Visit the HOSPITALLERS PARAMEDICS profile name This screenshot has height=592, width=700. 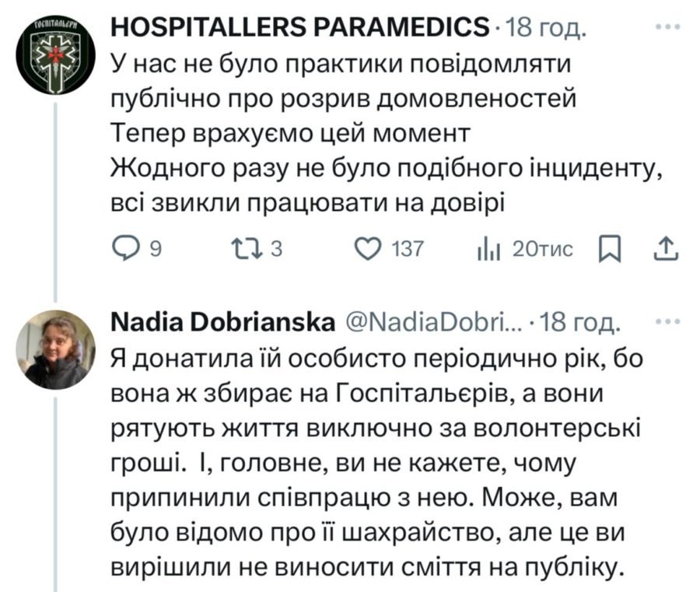coord(301,29)
